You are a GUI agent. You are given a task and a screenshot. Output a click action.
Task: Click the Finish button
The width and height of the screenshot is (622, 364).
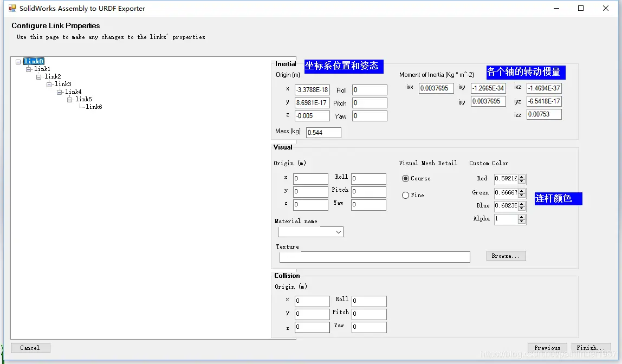590,348
